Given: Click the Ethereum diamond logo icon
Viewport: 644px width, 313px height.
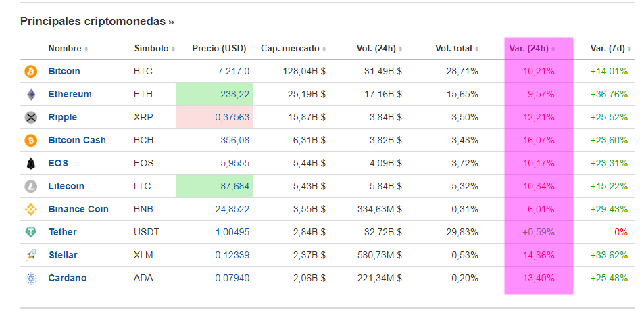Looking at the screenshot, I should 30,94.
